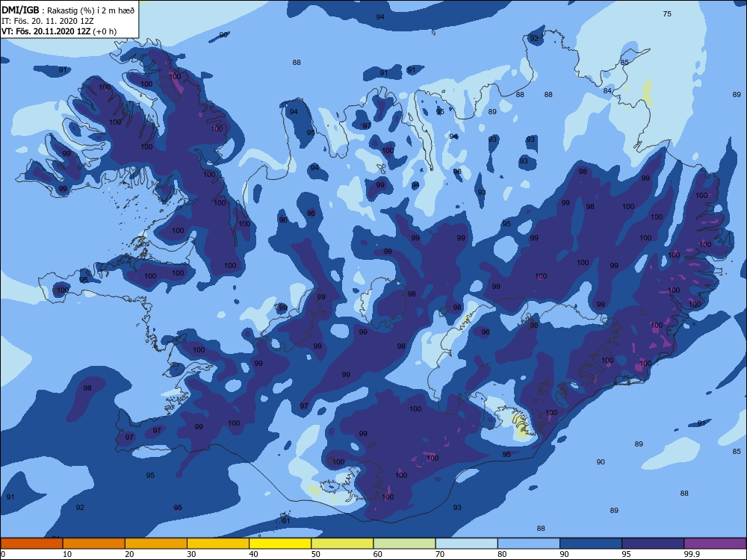Pick the dark indigo 95–99.9 legend swatch
Viewport: 747px width, 560px height.
(x=653, y=544)
